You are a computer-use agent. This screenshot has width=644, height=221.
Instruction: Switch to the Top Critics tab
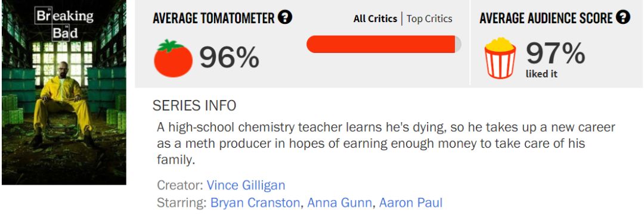click(429, 19)
